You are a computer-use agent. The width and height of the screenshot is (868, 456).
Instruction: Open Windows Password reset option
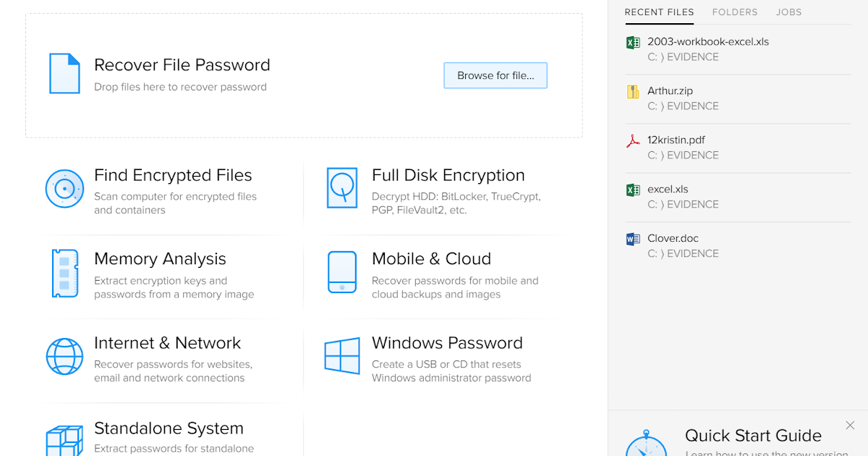(x=447, y=343)
